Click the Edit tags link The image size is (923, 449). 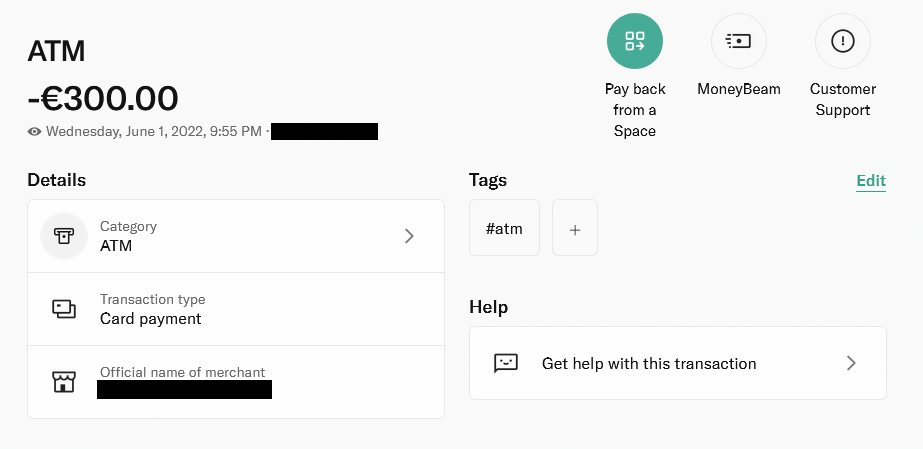click(x=871, y=181)
